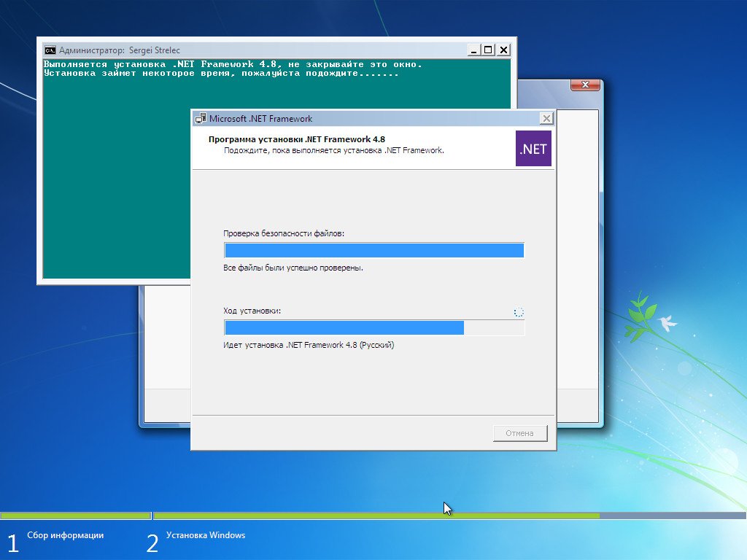Click the "Microsoft .NET Framework" title bar text

point(260,119)
